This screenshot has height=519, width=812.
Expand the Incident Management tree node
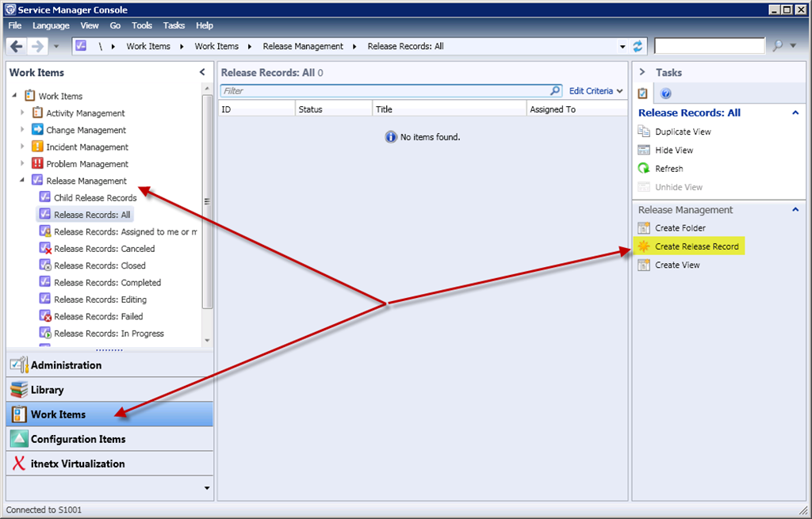click(23, 147)
